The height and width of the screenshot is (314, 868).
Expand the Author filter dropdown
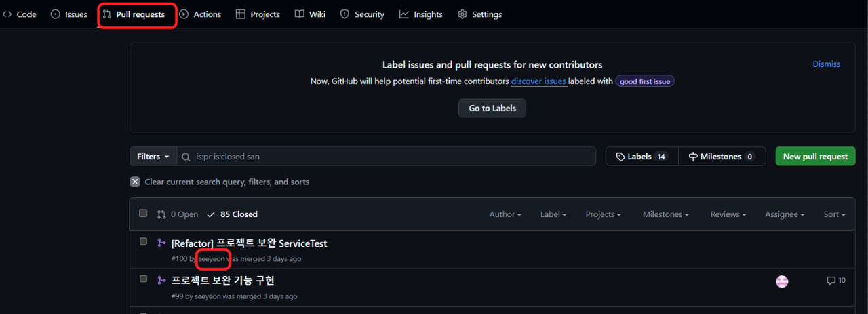pyautogui.click(x=505, y=214)
